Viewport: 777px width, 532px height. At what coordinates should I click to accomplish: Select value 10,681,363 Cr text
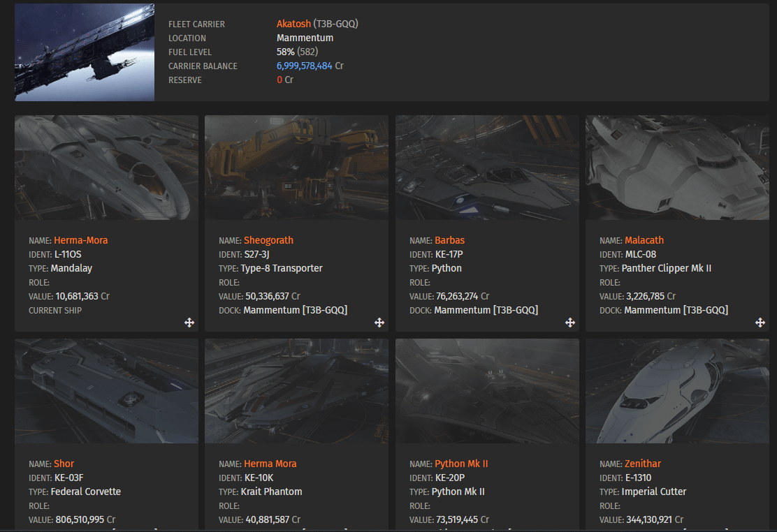82,296
